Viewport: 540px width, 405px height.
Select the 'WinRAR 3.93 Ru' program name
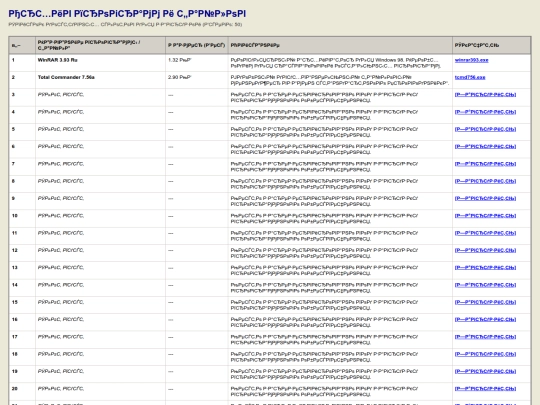click(x=58, y=60)
